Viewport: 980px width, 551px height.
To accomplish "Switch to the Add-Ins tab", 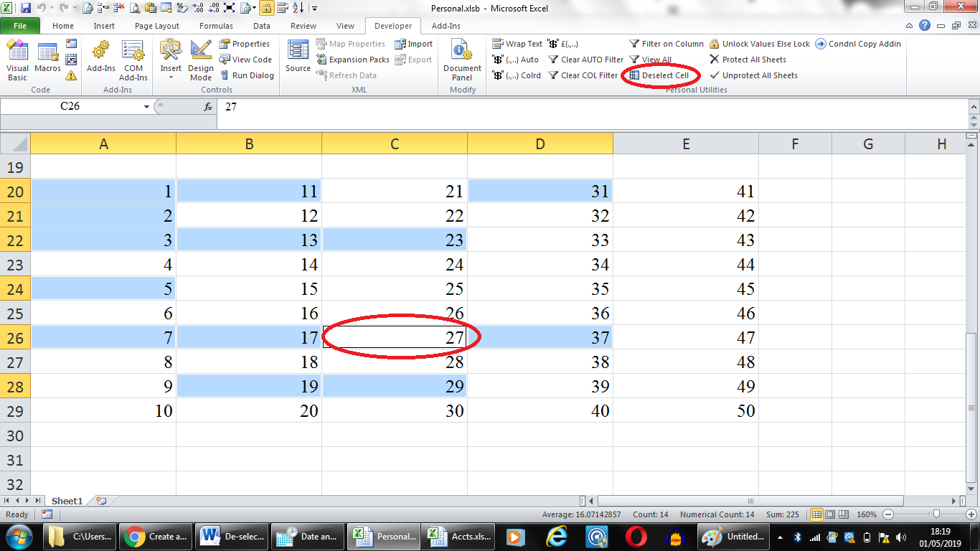I will 446,26.
